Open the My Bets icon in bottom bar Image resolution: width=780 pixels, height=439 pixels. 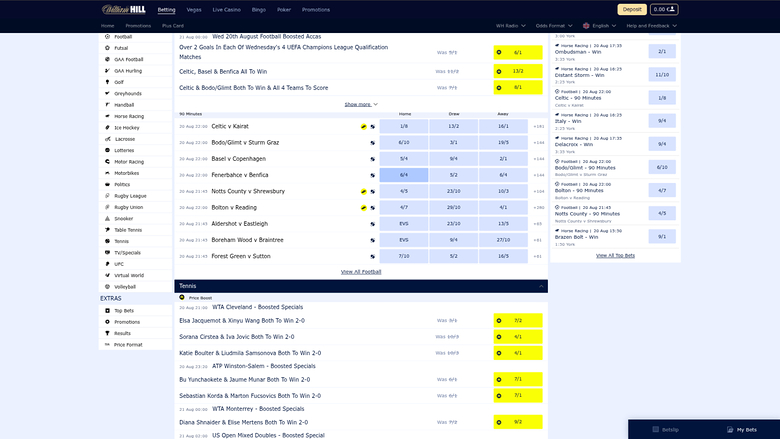[730, 430]
